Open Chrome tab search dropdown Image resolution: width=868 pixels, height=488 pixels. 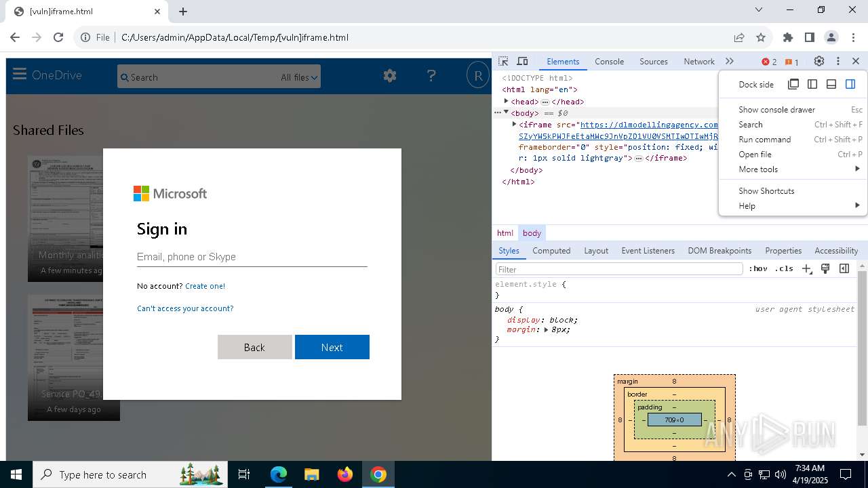(759, 9)
